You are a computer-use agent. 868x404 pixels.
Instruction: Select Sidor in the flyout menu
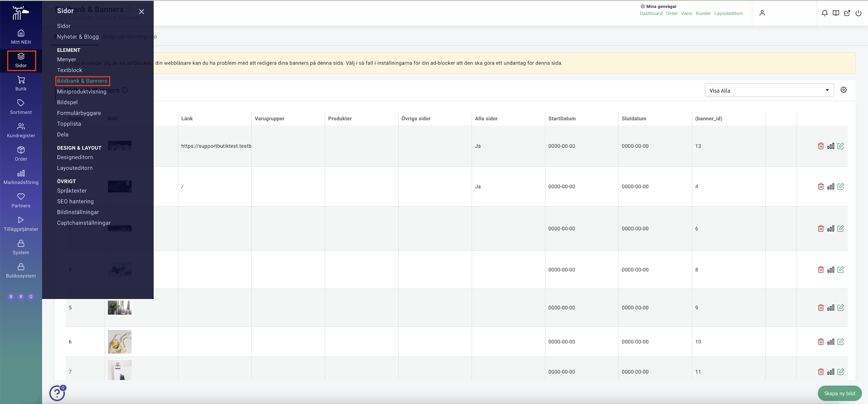(64, 26)
